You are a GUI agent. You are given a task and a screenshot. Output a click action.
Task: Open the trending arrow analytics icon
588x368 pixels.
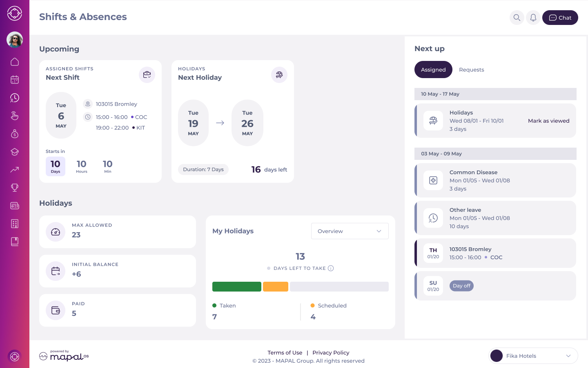(x=15, y=170)
